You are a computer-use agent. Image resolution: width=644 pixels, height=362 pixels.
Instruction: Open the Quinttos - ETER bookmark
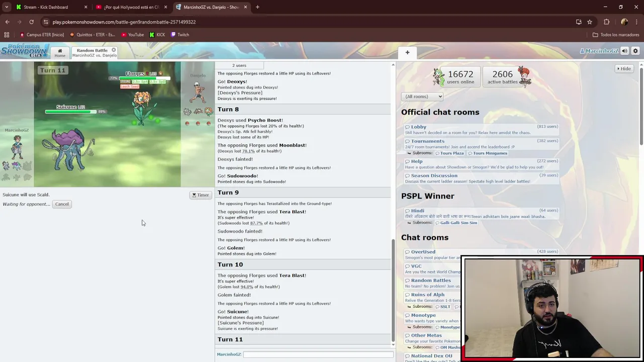(93, 35)
